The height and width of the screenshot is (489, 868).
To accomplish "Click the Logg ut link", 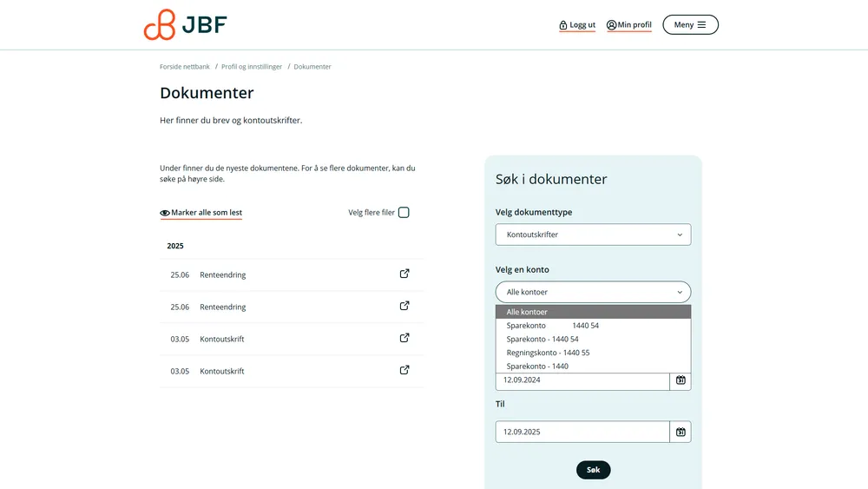I will point(577,25).
